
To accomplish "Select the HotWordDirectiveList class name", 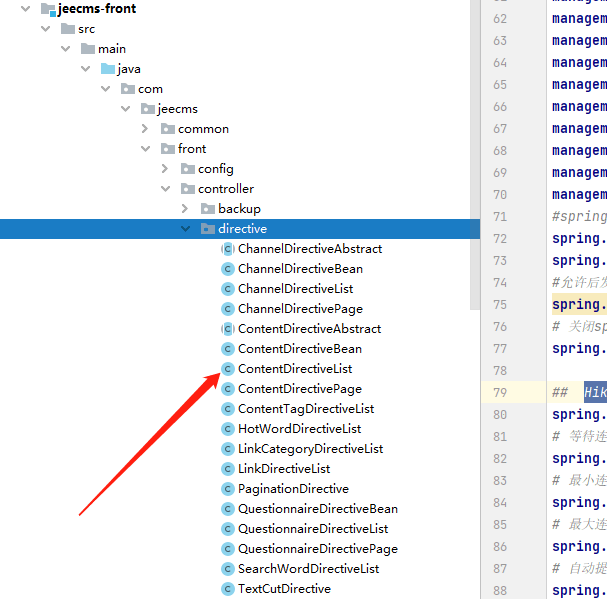I will [x=300, y=429].
